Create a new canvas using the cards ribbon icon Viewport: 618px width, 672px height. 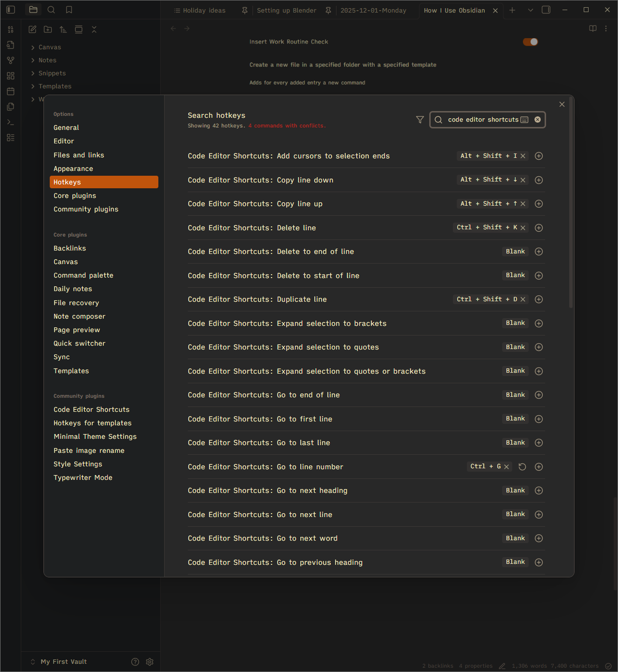pos(11,75)
